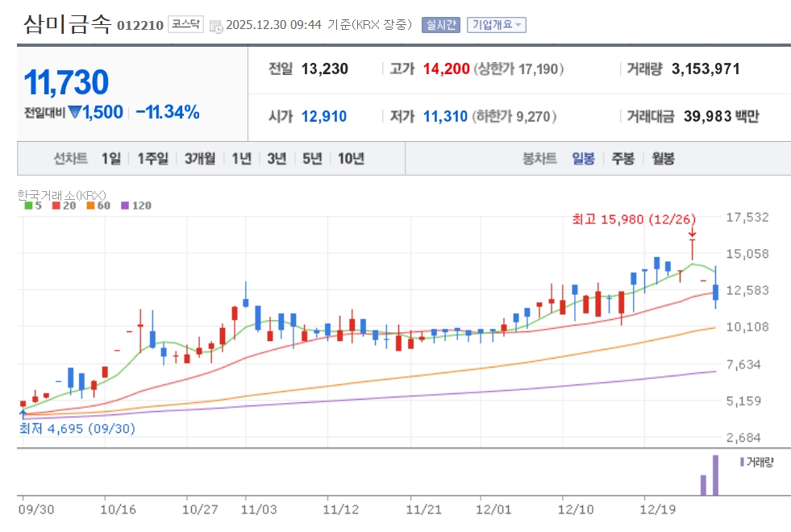
Task: Click the 코스닥 market badge
Action: (x=185, y=24)
